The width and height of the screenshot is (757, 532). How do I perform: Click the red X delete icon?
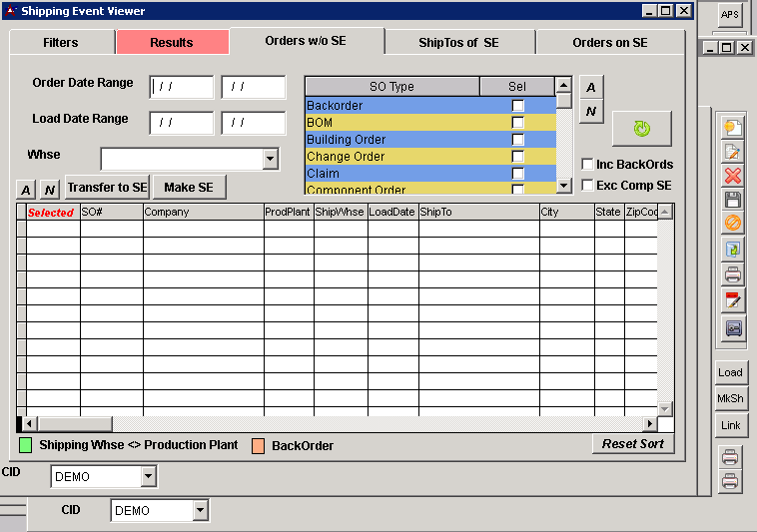pos(732,176)
